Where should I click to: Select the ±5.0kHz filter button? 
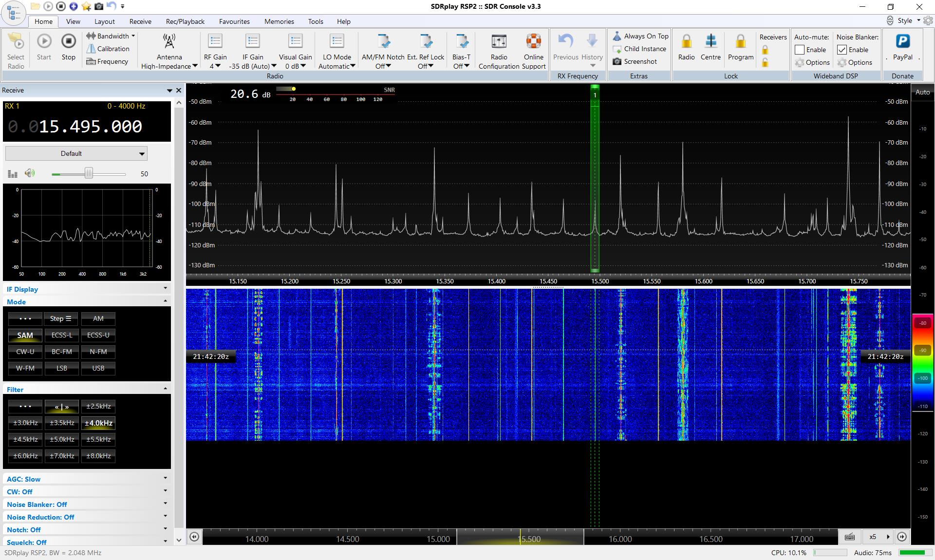(x=62, y=439)
